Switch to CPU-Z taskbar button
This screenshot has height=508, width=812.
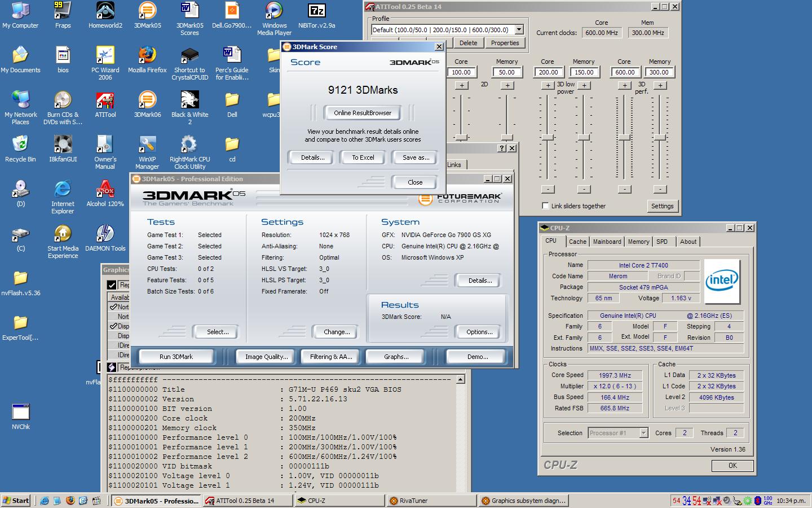[x=339, y=500]
